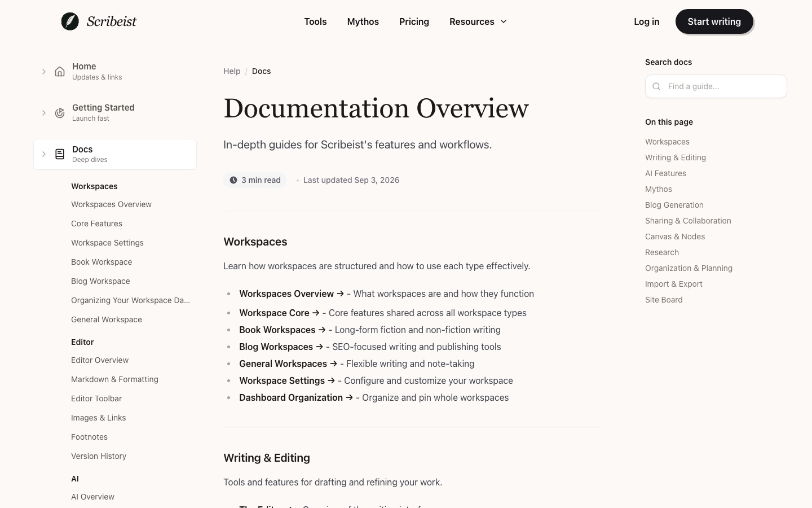Open Book Workspace sidebar page
This screenshot has height=508, width=812.
(x=101, y=262)
